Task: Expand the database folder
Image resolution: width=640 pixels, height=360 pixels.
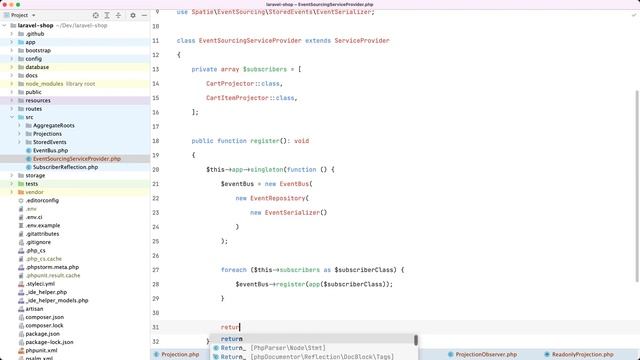Action: tap(12, 67)
